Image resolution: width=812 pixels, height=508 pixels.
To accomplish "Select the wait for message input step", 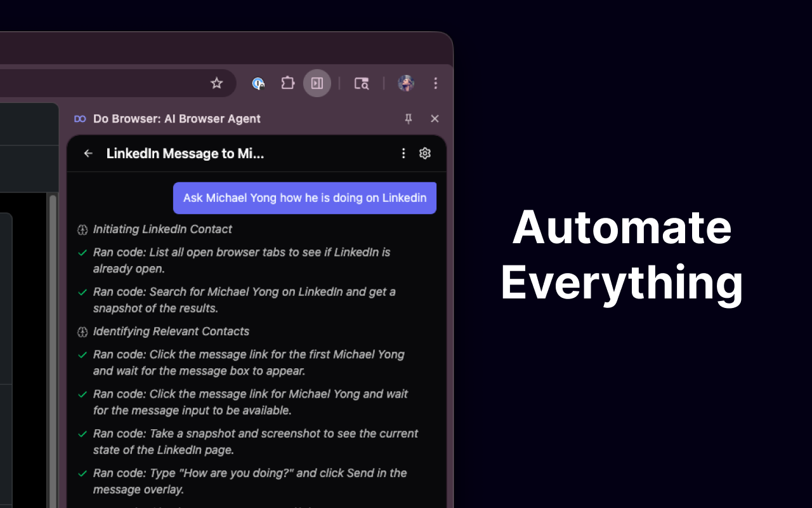I will click(249, 402).
